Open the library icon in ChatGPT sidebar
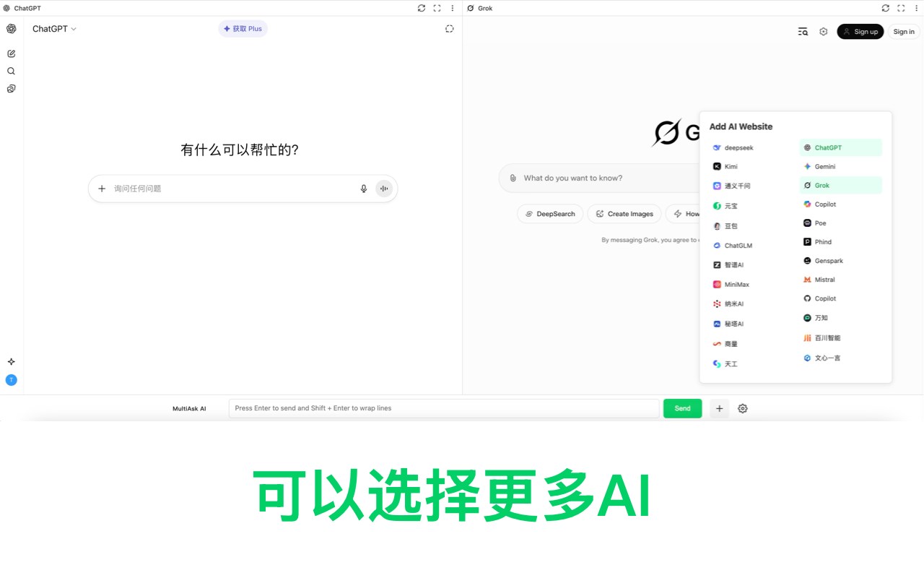Image resolution: width=924 pixels, height=578 pixels. pos(11,89)
